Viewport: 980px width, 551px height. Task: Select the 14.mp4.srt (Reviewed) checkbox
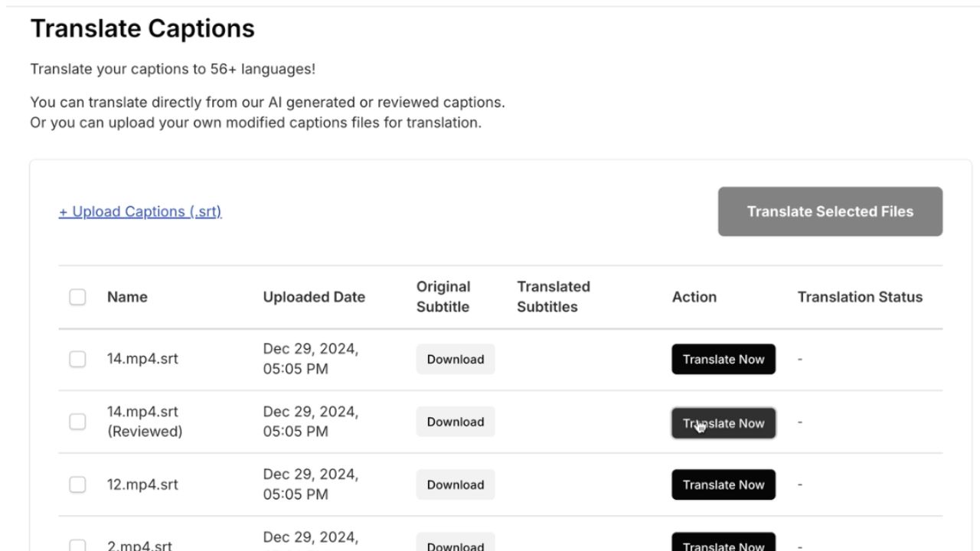77,422
